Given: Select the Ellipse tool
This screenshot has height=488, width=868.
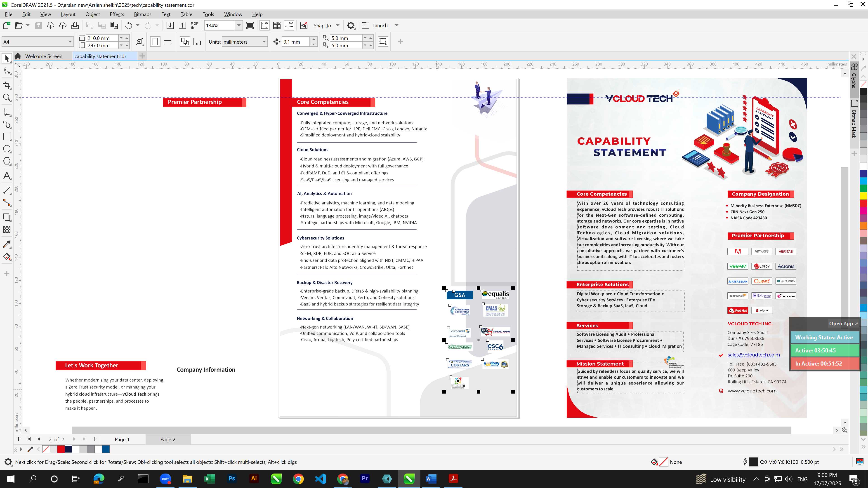Looking at the screenshot, I should [7, 149].
